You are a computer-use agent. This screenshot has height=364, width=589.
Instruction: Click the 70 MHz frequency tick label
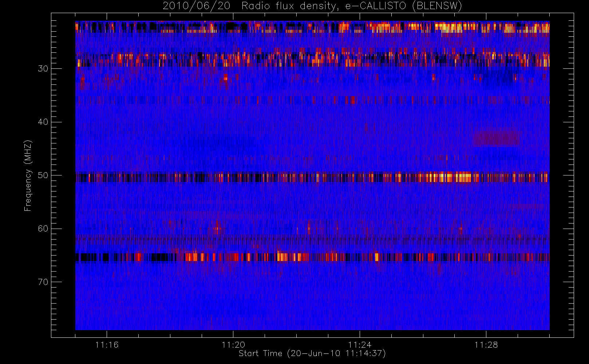(x=43, y=282)
